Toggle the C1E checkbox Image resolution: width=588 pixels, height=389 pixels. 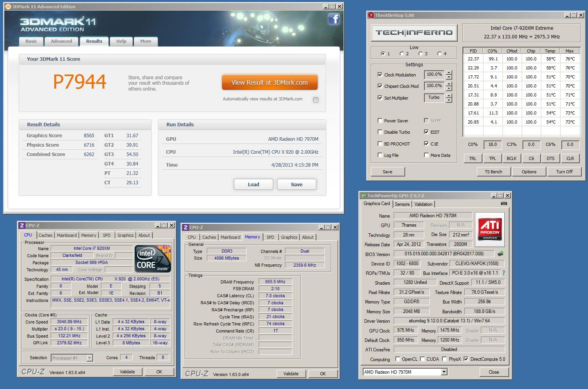coord(426,144)
